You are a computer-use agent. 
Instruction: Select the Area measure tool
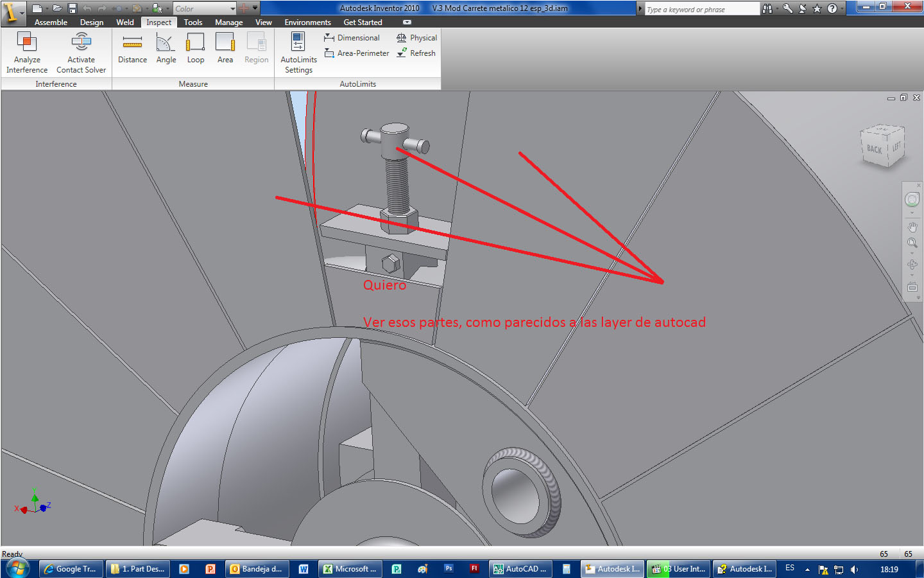pyautogui.click(x=225, y=48)
